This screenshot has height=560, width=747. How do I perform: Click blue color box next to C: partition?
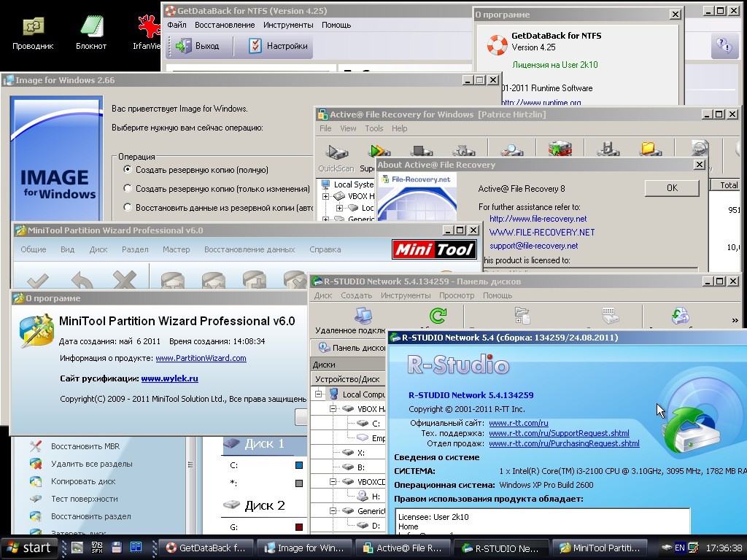(299, 465)
